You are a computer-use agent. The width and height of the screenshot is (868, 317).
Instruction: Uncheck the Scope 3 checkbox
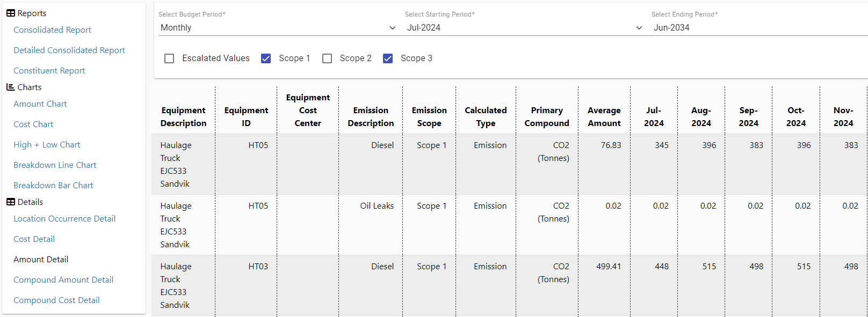click(x=388, y=58)
